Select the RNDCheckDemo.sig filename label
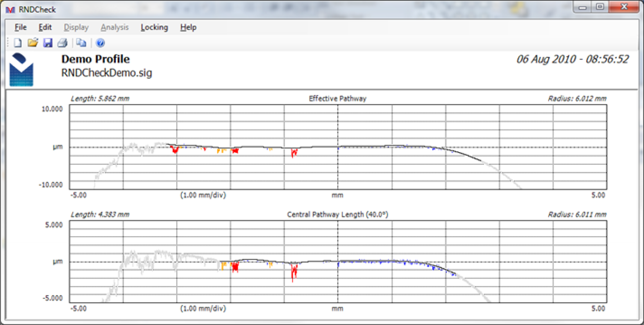 point(107,73)
